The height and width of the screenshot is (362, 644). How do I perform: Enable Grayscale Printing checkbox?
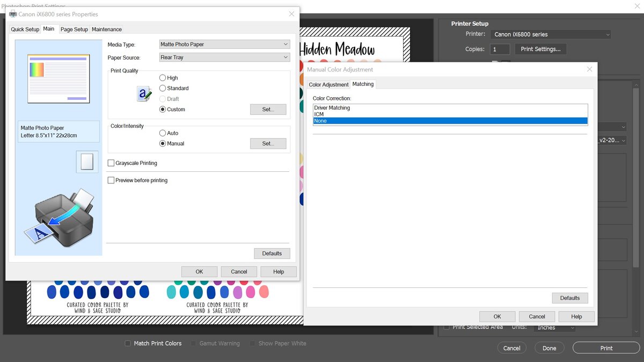coord(111,163)
